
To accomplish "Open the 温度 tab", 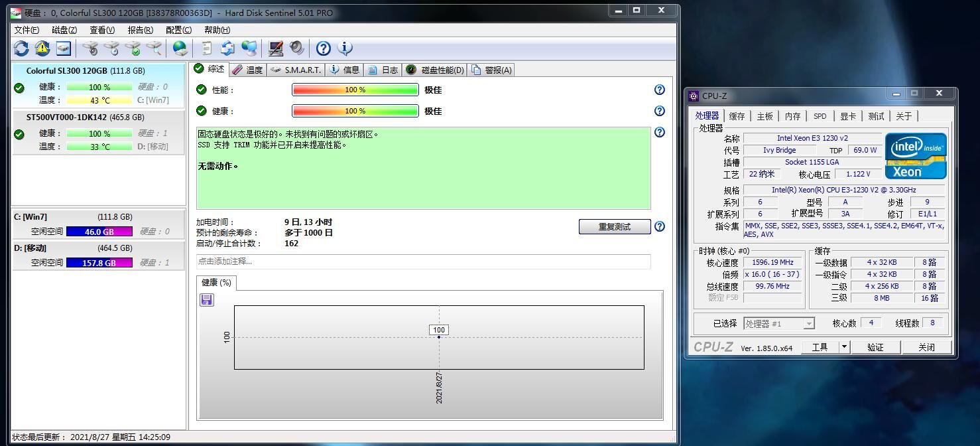I will [247, 70].
